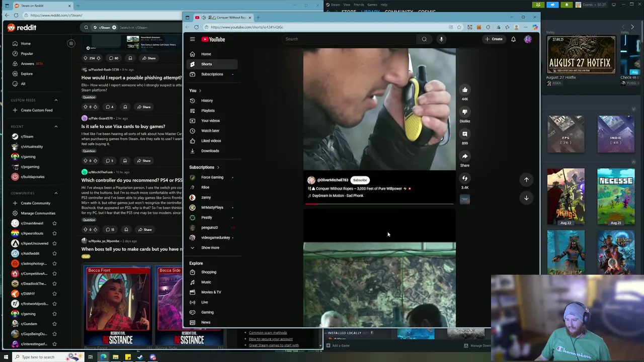Open Necesse game tile in Steam
The image size is (644, 362).
coord(616,197)
